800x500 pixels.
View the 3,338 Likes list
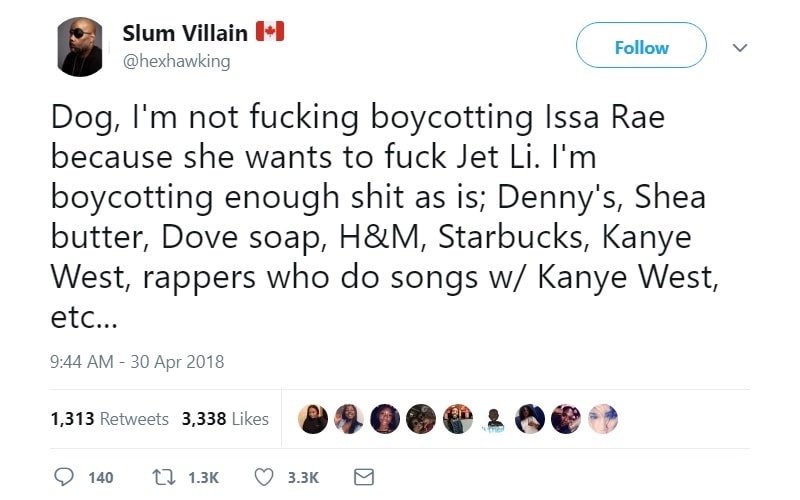(225, 419)
